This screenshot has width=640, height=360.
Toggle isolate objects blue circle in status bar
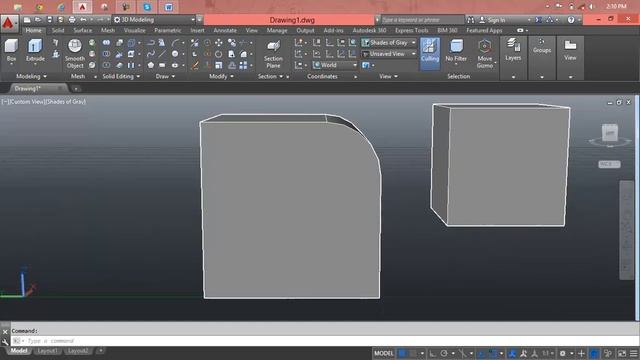tap(595, 353)
